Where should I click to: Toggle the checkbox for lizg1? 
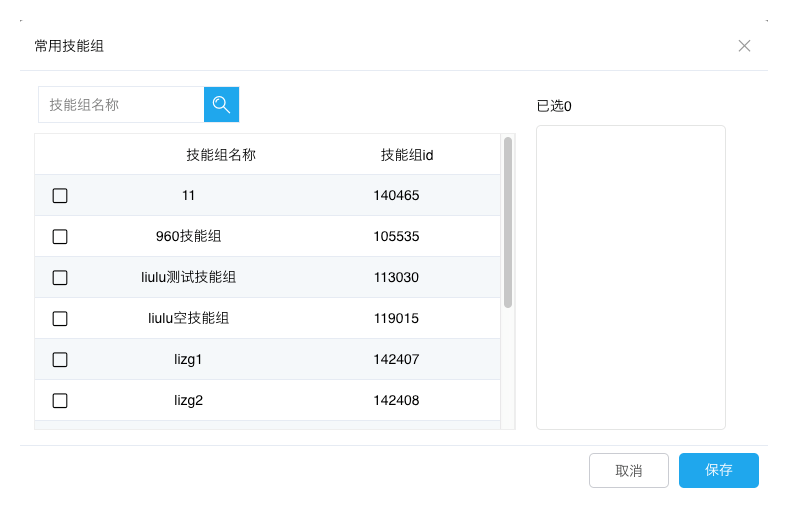60,360
